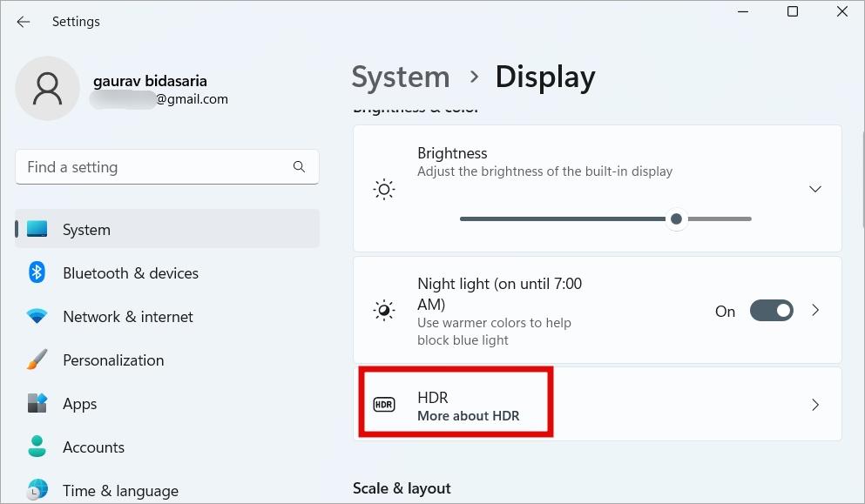Open Night light settings chevron
This screenshot has width=865, height=504.
[815, 311]
